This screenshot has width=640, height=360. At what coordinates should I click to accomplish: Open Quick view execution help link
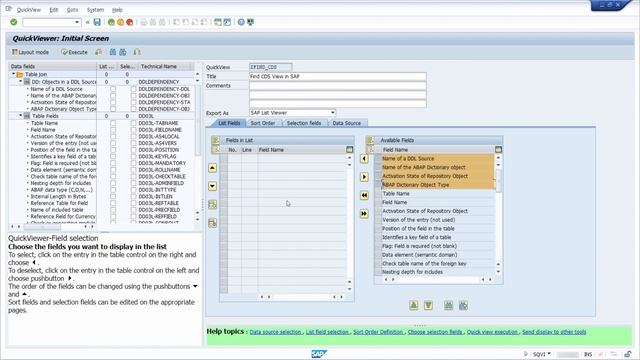[493, 332]
